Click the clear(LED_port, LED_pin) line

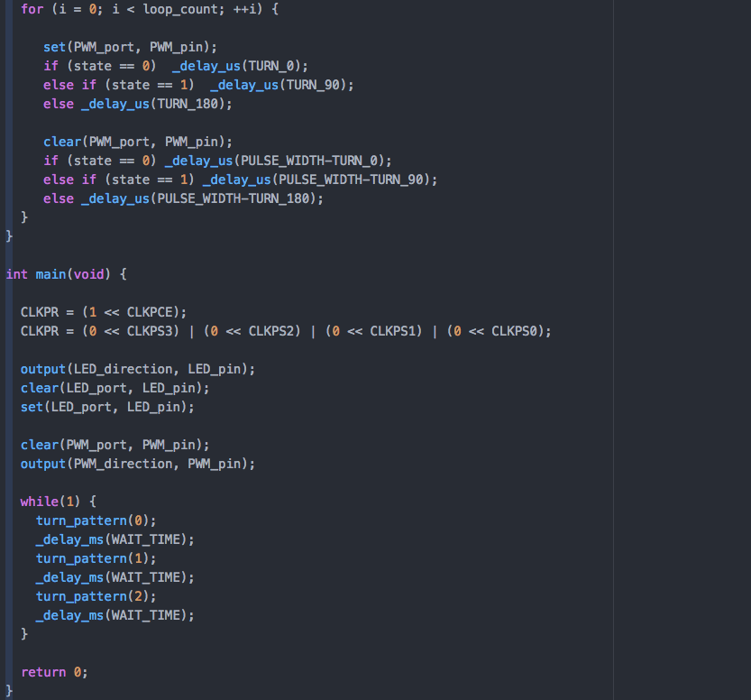click(115, 388)
